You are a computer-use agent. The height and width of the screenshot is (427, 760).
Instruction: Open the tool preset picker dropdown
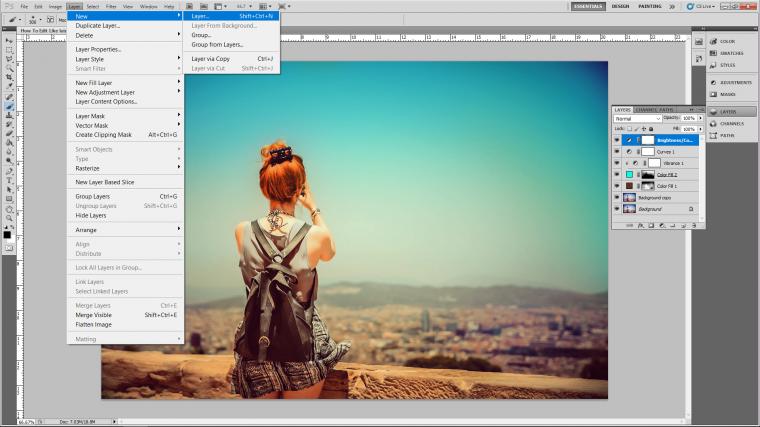[20, 20]
